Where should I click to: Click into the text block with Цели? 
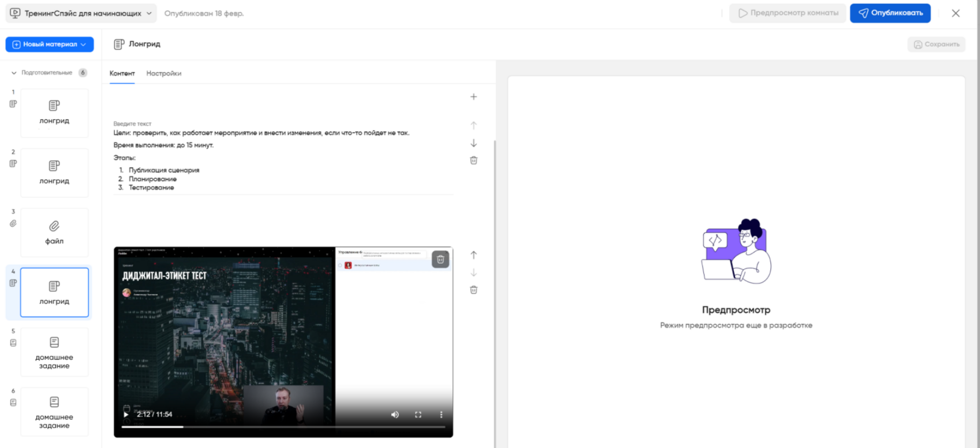pos(261,133)
